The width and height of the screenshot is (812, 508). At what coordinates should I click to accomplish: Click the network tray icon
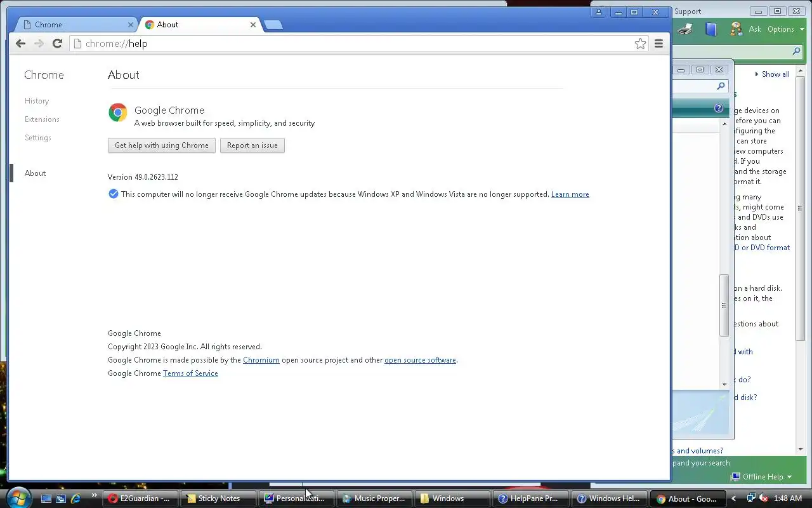tap(751, 498)
